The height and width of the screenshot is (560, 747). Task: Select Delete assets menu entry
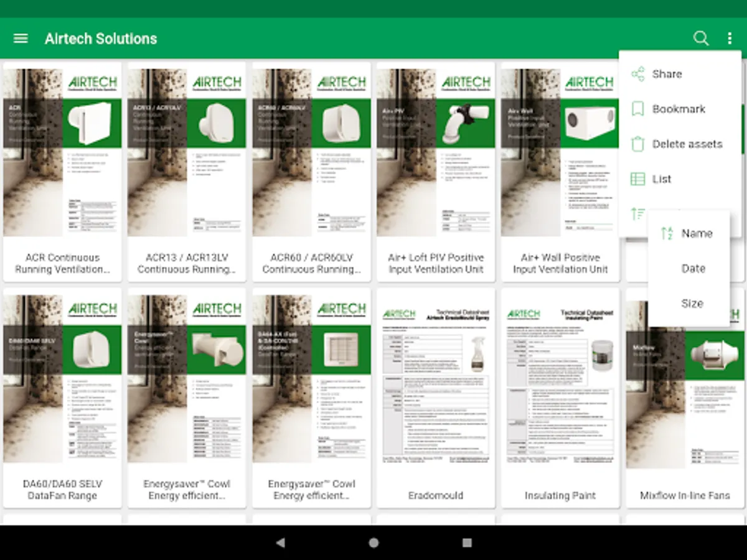pos(680,144)
